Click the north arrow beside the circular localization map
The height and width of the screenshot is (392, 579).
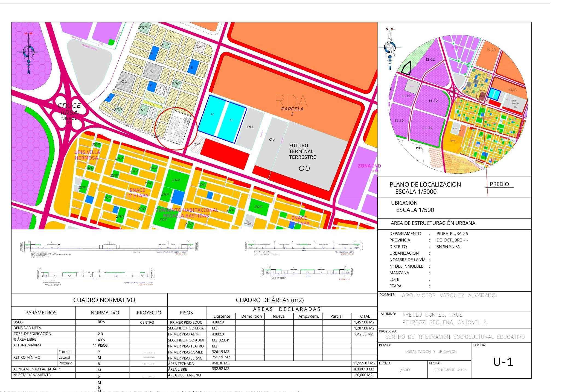tap(390, 49)
